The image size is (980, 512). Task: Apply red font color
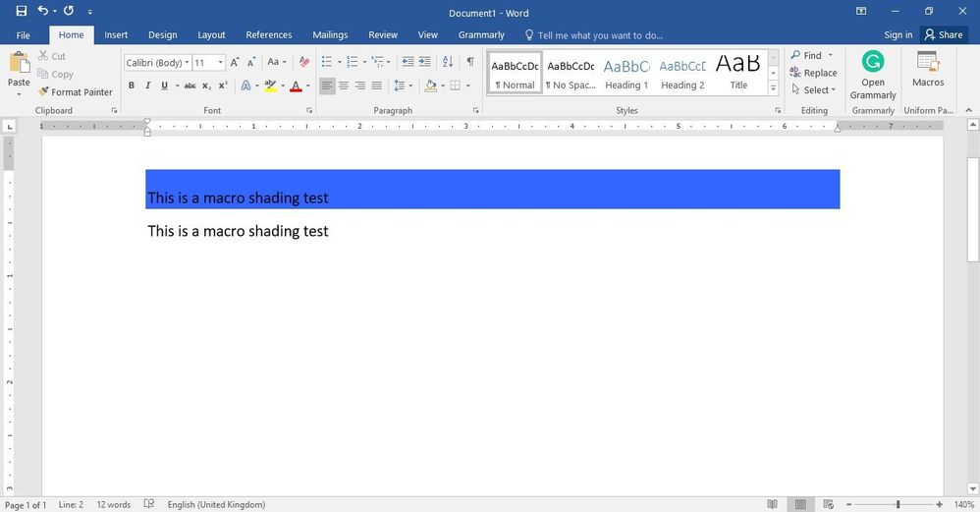click(x=297, y=85)
